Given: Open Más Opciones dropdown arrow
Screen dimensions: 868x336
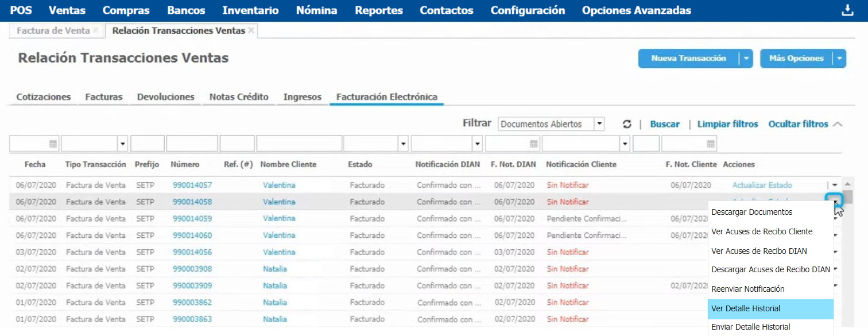Looking at the screenshot, I should pos(839,59).
